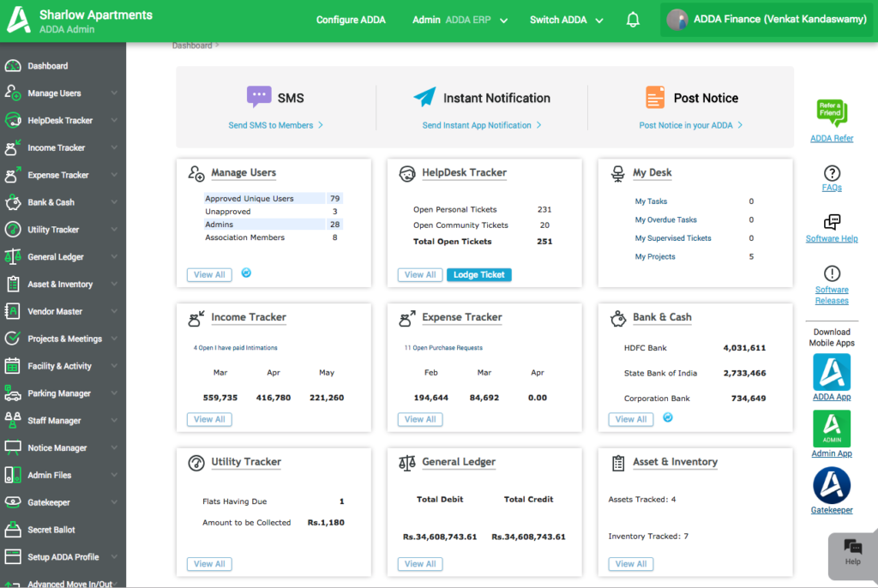Open the Switch ADDA dropdown

[566, 21]
